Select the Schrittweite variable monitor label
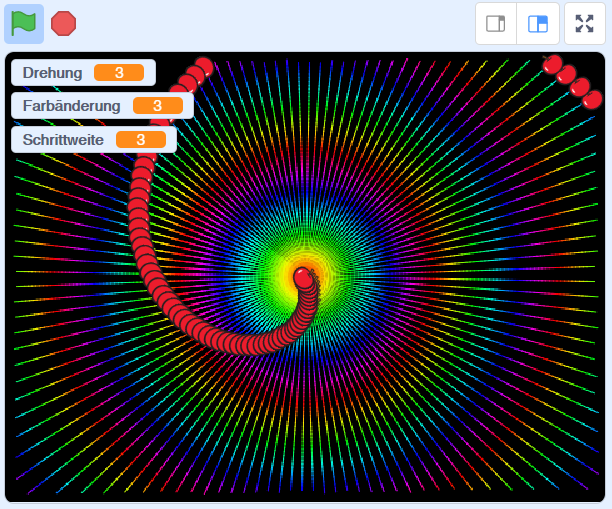Viewport: 612px width, 509px height. click(x=63, y=139)
